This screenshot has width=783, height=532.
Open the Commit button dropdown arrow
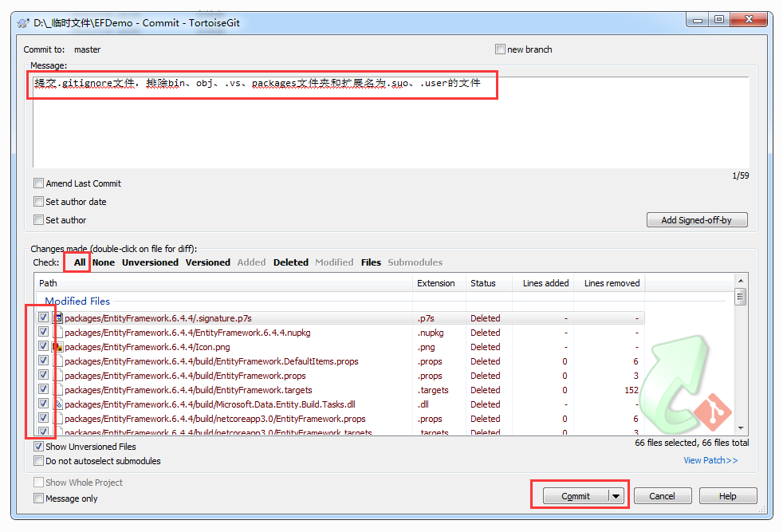pos(616,496)
